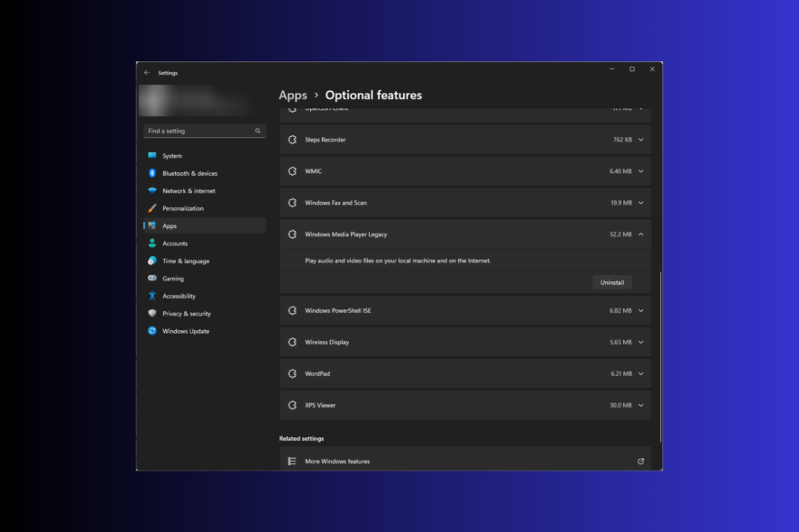Click the Accounts person icon
Viewport: 799px width, 532px height.
(x=152, y=243)
